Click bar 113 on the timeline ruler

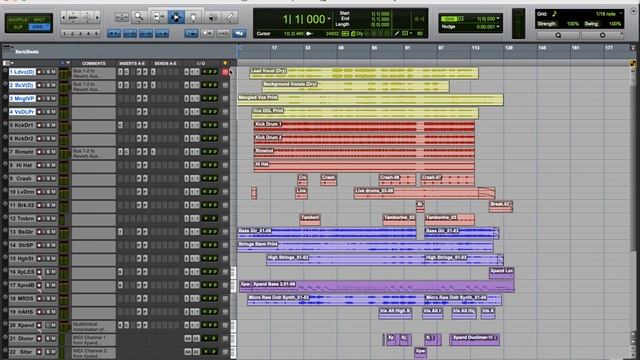click(476, 48)
